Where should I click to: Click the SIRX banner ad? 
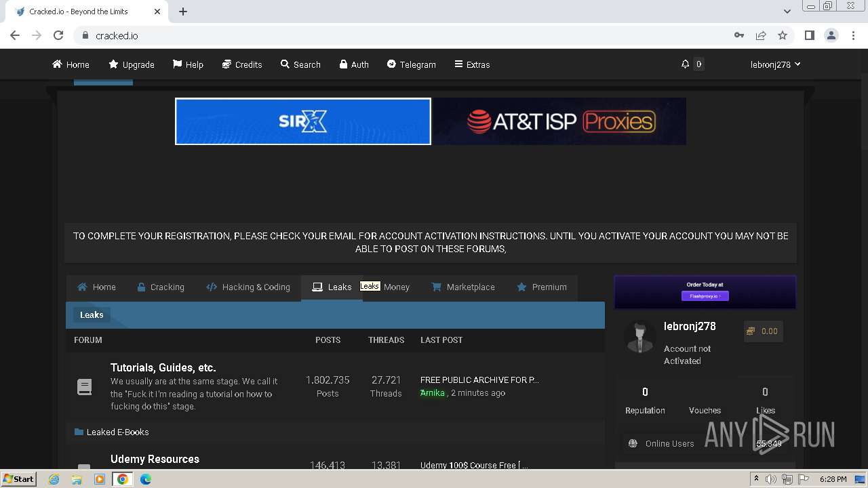coord(303,121)
